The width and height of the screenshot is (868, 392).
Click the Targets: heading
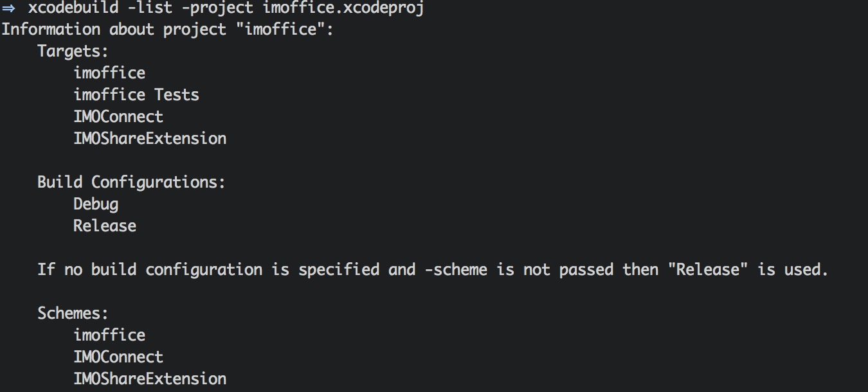73,51
